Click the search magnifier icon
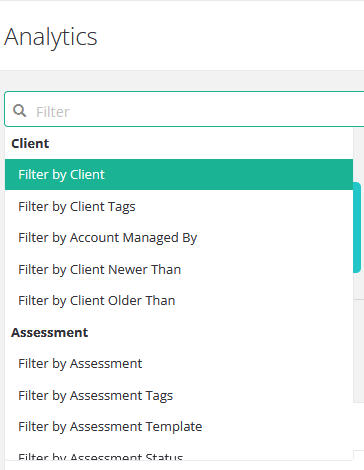Screen dimensions: 364x470 (19, 111)
